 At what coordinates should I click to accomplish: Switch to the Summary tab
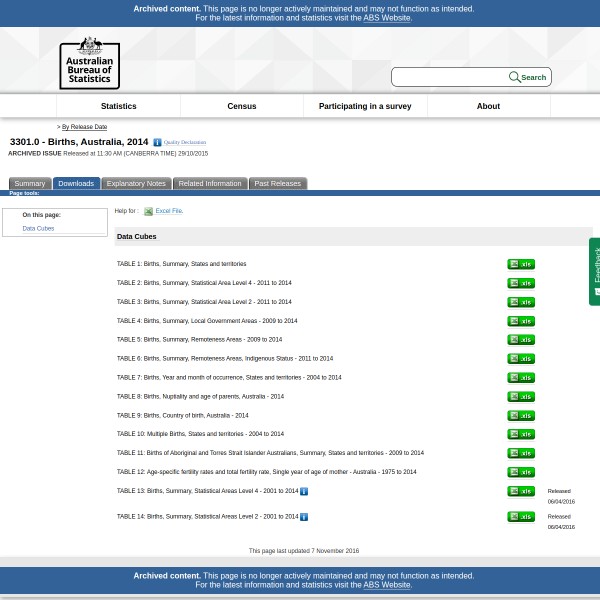coord(29,184)
